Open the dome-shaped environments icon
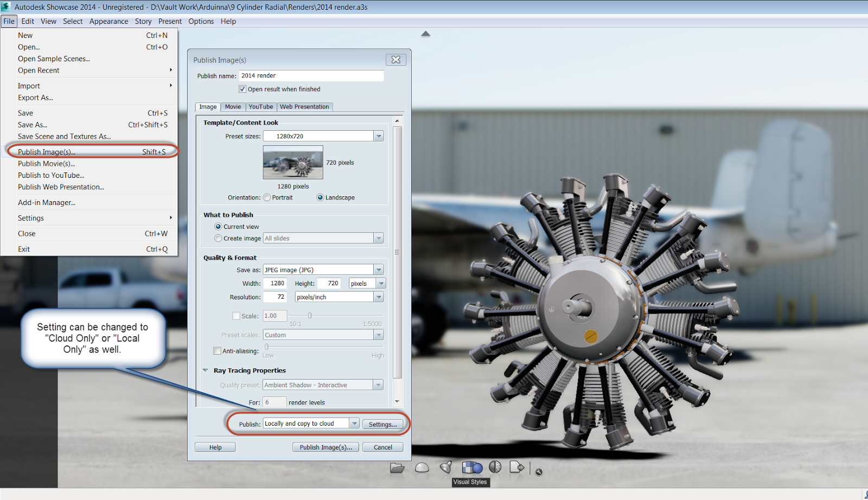 [422, 467]
